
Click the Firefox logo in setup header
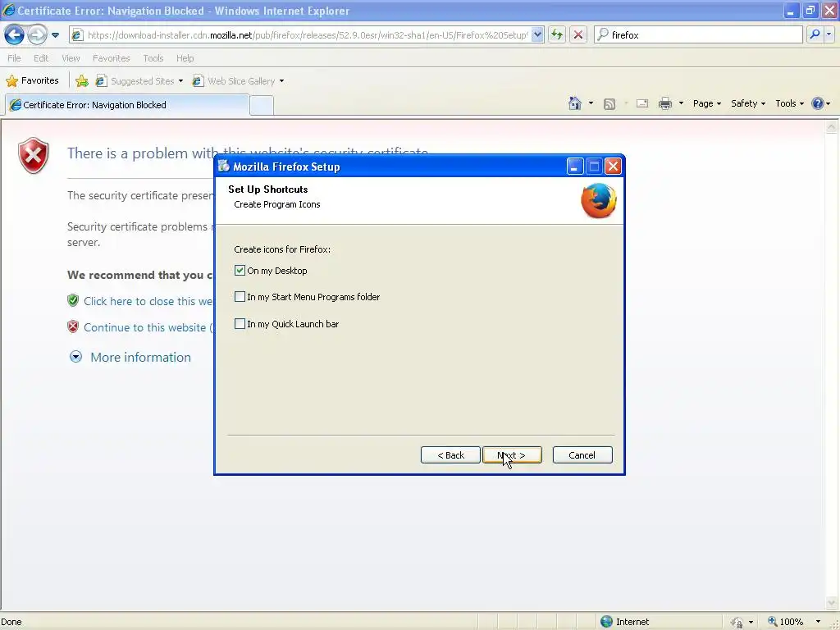click(x=598, y=201)
